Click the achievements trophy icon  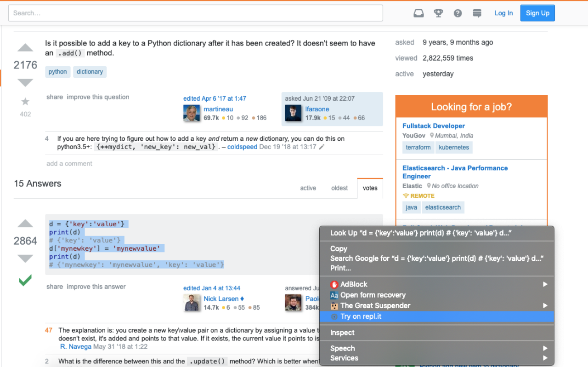[438, 13]
